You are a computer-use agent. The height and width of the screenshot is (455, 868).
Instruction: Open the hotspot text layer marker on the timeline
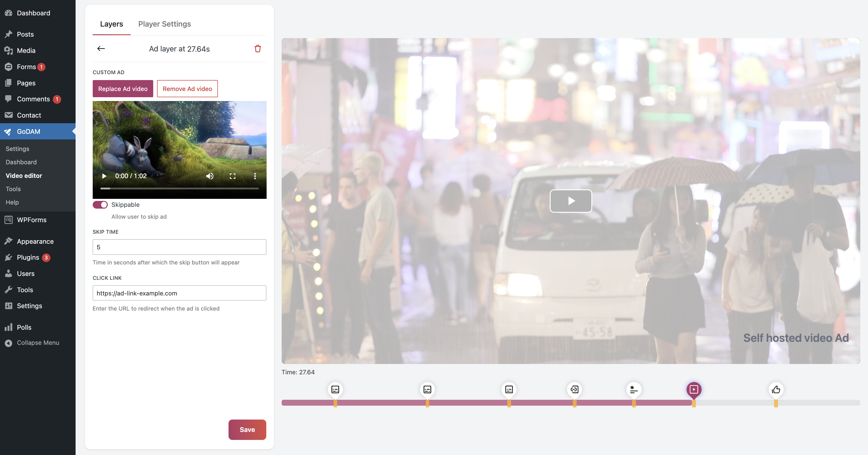(634, 390)
